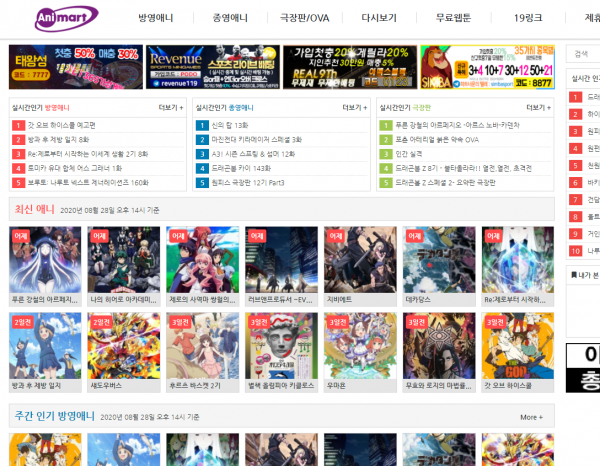Screen dimensions: 600x466
Task: Click the 검색 search field
Action: click(583, 54)
